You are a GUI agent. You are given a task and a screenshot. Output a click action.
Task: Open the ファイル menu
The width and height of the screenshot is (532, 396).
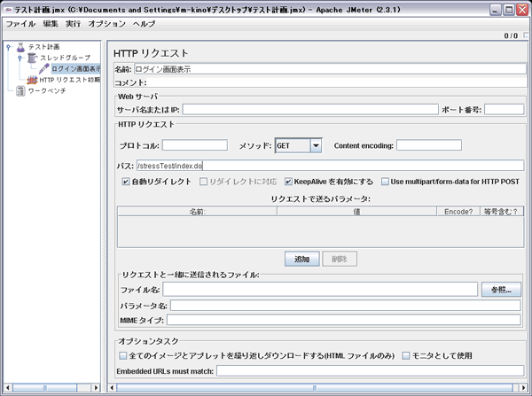20,24
